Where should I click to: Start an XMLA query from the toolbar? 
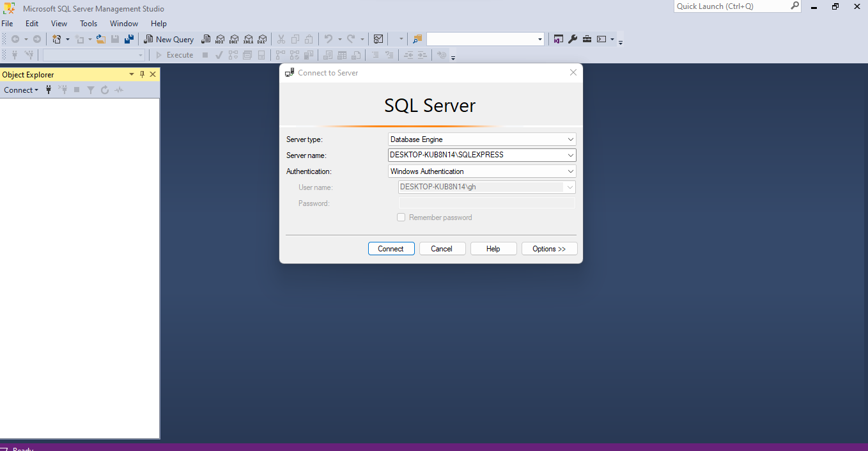point(248,39)
